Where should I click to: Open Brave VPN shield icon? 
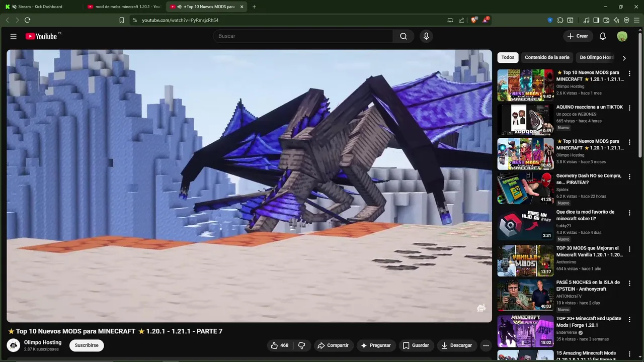pyautogui.click(x=626, y=20)
